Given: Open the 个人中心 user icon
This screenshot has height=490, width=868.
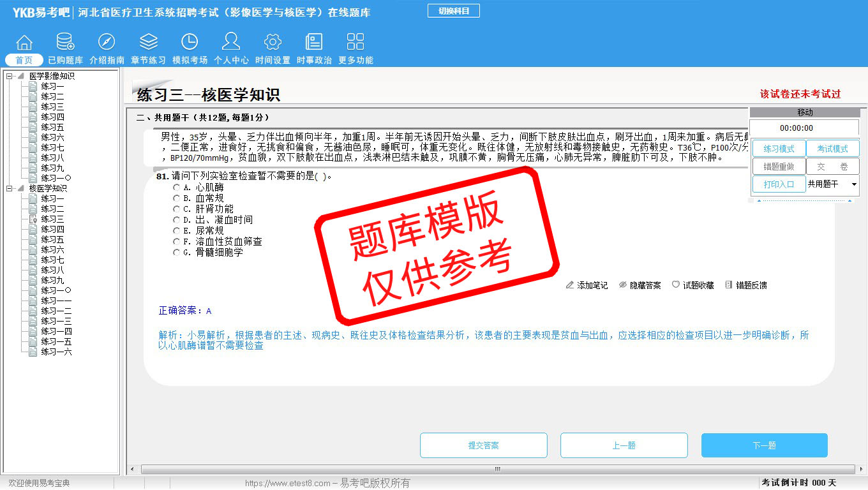Looking at the screenshot, I should point(231,43).
